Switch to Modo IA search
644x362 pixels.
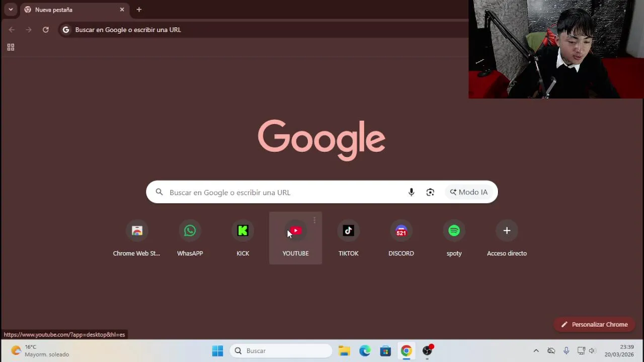tap(469, 192)
